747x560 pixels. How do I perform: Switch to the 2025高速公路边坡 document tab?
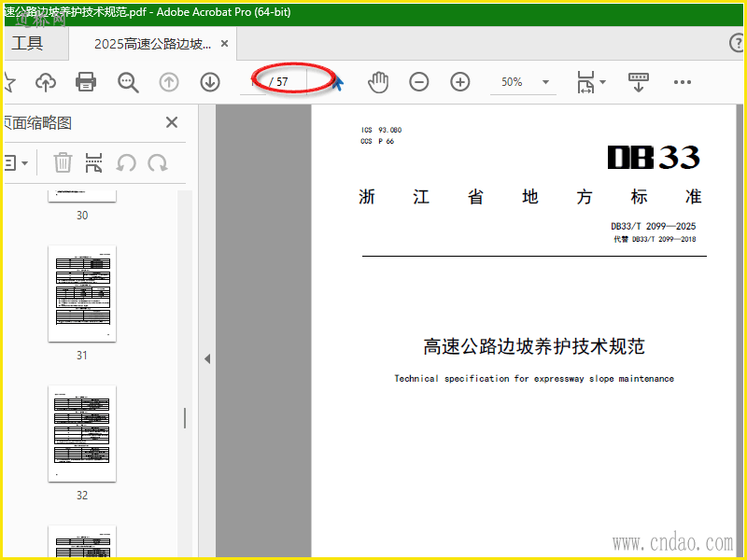[x=152, y=44]
